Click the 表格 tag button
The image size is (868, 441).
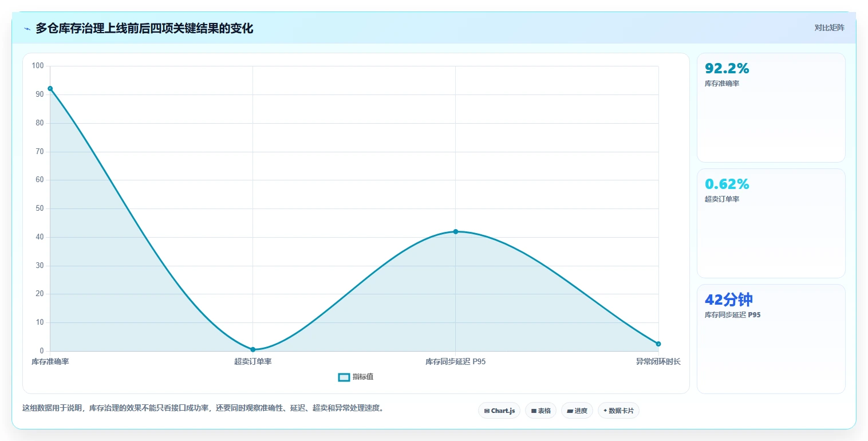540,411
